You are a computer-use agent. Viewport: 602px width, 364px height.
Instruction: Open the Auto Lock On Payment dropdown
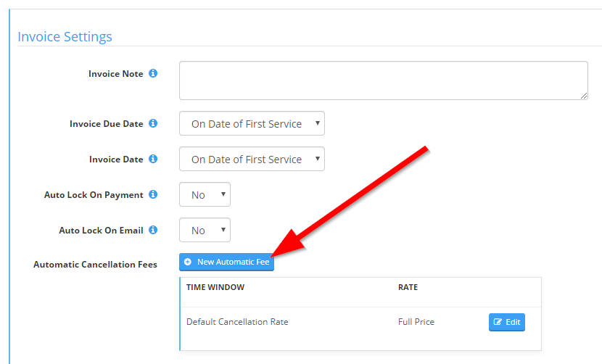click(205, 194)
